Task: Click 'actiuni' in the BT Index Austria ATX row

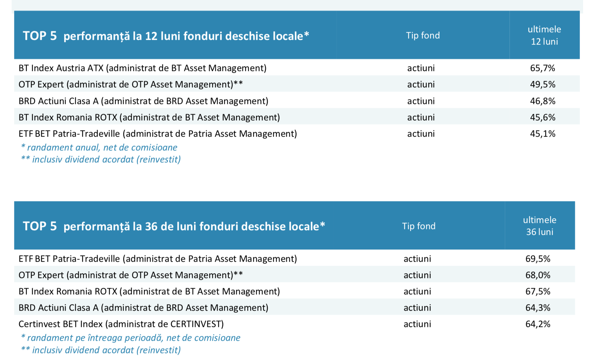Action: (421, 68)
